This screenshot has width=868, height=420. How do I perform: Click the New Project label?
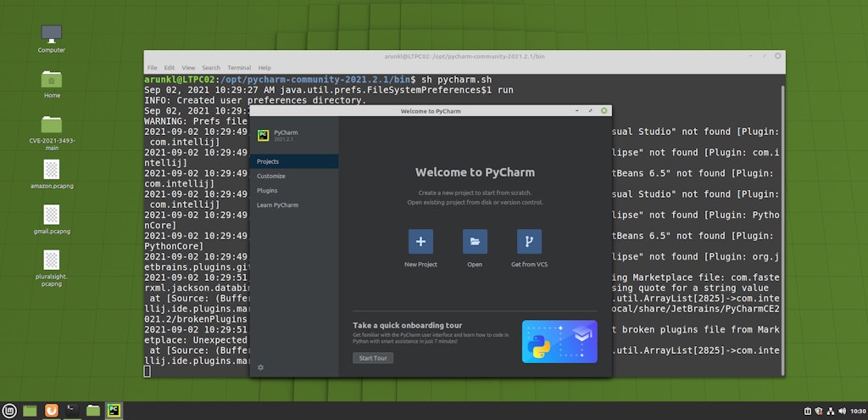click(x=420, y=264)
